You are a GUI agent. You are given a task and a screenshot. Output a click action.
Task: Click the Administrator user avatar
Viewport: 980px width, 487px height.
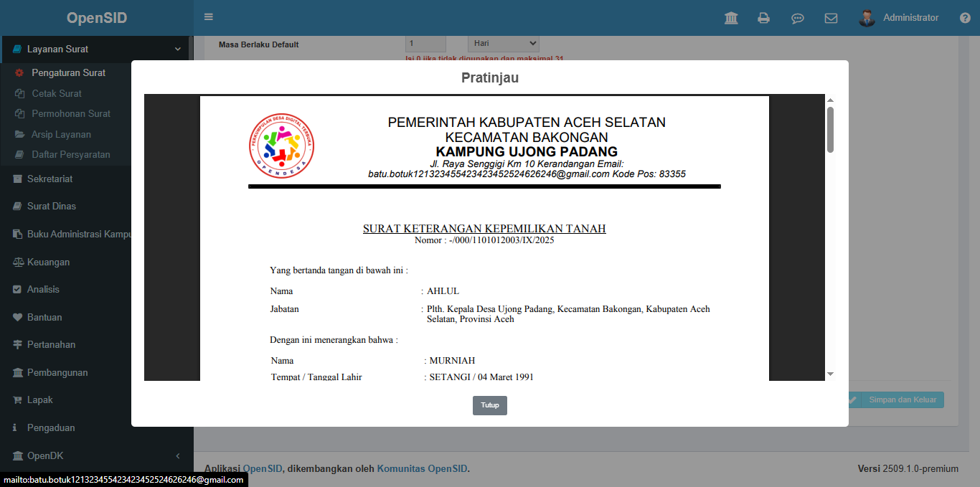pyautogui.click(x=867, y=18)
